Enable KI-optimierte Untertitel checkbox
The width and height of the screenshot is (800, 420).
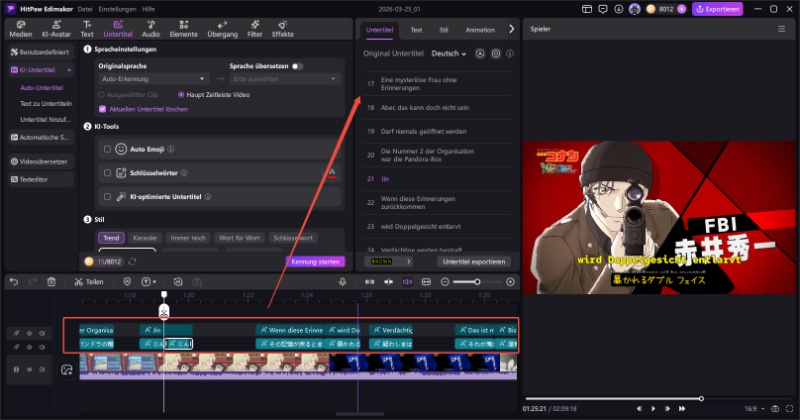point(107,196)
